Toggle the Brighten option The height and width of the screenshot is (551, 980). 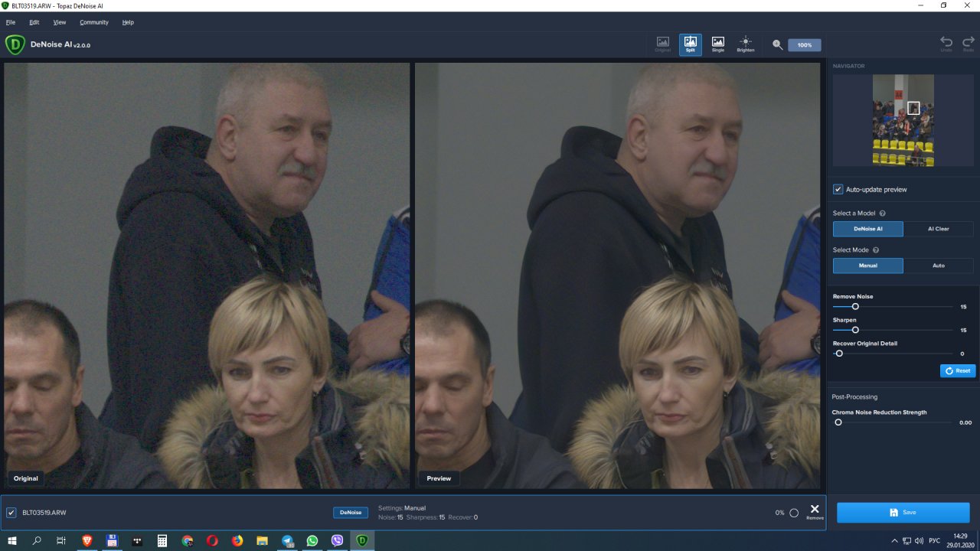746,44
